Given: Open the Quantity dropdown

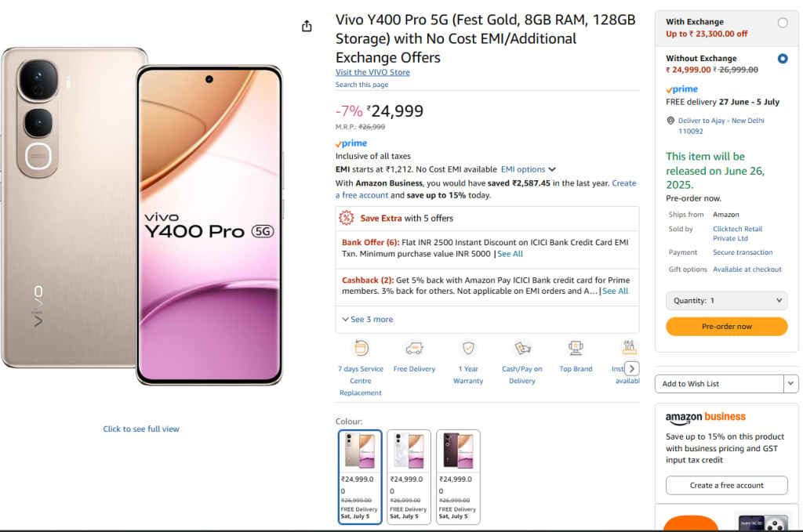Looking at the screenshot, I should pyautogui.click(x=726, y=300).
